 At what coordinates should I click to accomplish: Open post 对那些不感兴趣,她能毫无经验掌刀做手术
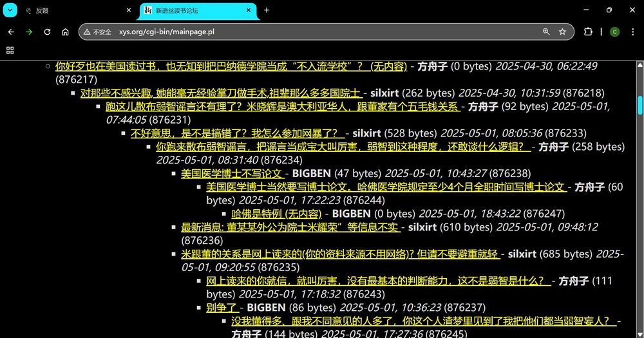pyautogui.click(x=220, y=93)
